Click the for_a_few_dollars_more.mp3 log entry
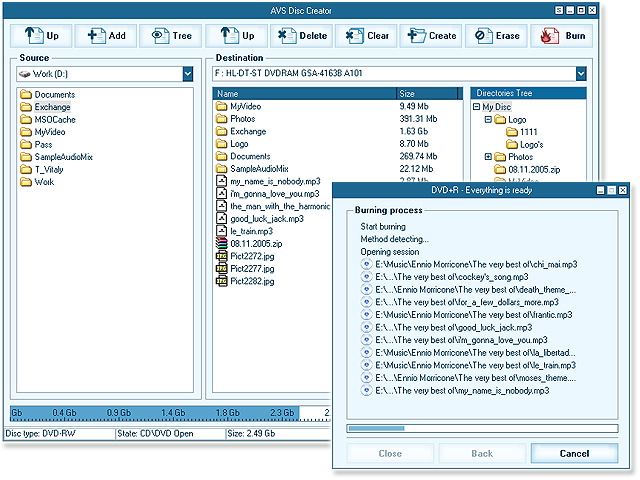Viewport: 640px width, 480px height. (x=460, y=302)
